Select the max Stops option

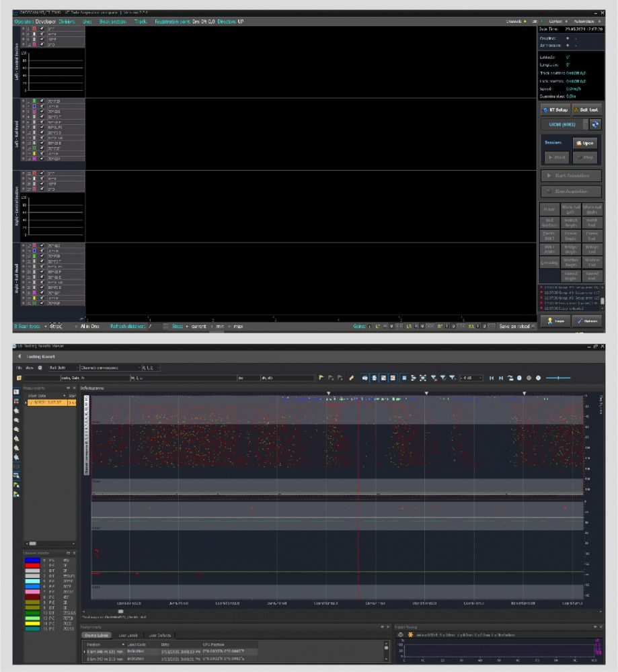(230, 327)
